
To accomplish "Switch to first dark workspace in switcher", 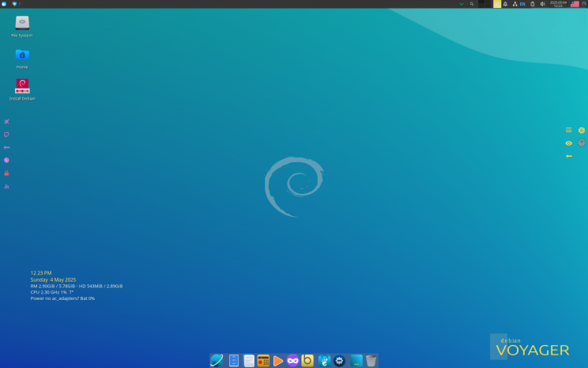I will pyautogui.click(x=481, y=4).
